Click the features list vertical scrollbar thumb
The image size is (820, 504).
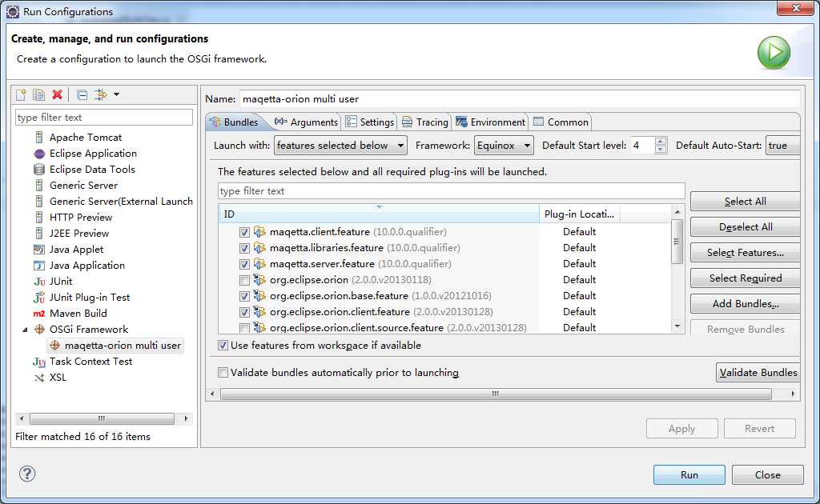click(677, 242)
